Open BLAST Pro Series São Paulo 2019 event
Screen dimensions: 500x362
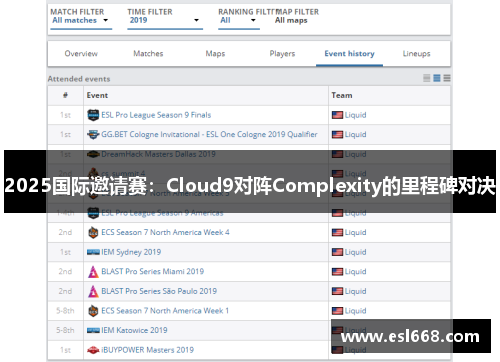[x=159, y=291]
